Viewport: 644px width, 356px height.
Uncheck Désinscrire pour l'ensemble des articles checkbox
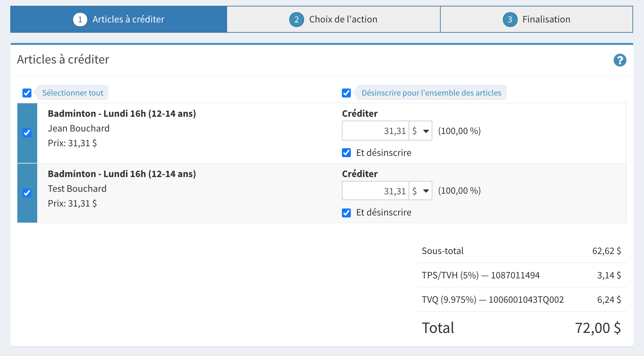346,93
